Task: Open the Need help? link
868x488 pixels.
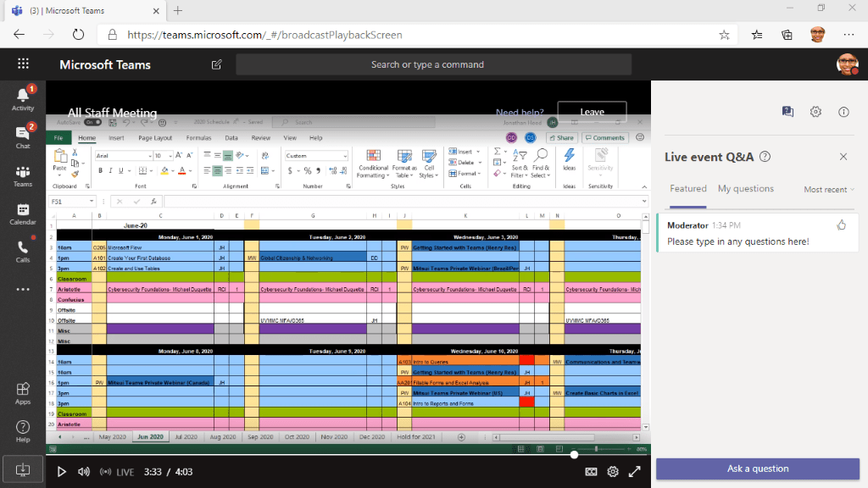Action: [520, 113]
